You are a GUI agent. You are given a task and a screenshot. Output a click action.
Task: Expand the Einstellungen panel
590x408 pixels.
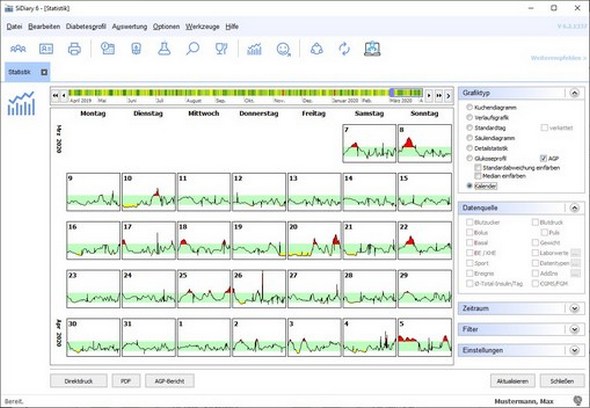click(x=574, y=350)
